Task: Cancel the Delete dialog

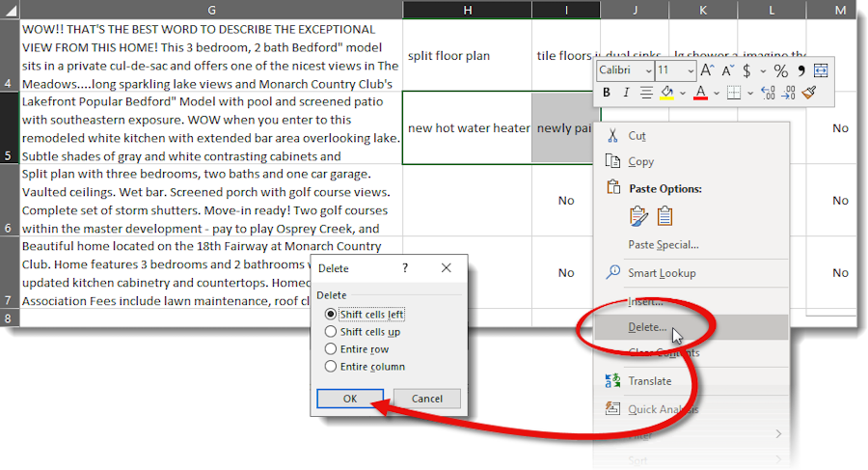Action: tap(427, 398)
